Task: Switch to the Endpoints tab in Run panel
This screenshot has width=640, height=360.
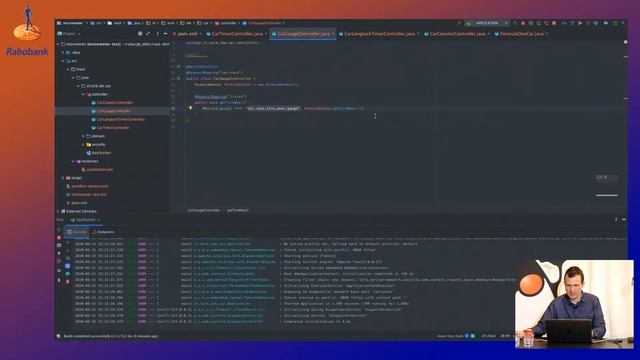Action: tap(103, 232)
